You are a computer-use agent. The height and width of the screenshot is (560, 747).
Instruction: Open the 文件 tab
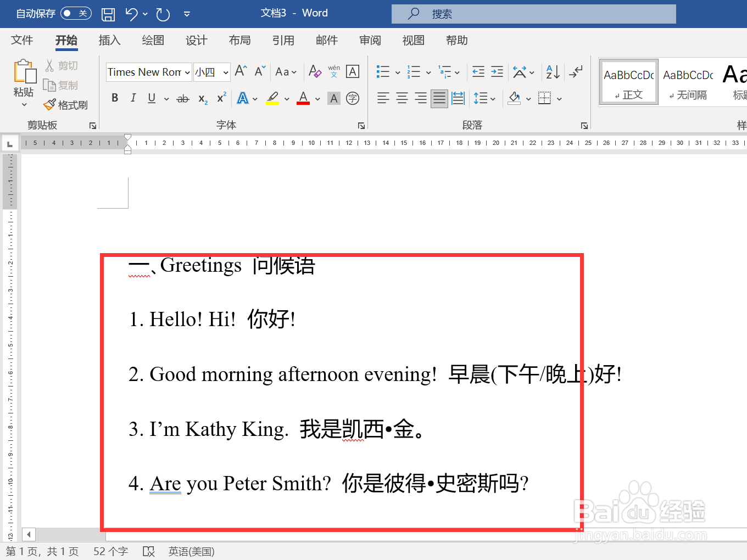[x=22, y=40]
